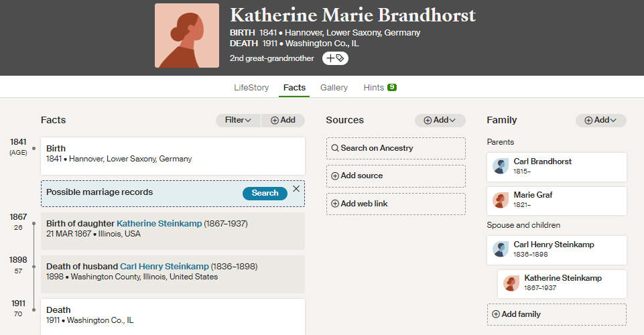Click Carl Henry Steinkamp's avatar icon

point(500,249)
